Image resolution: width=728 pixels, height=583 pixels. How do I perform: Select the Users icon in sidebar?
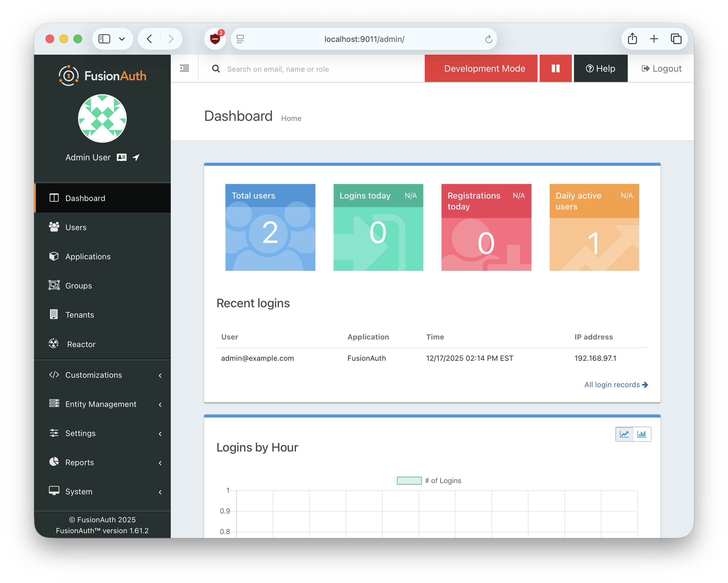click(54, 227)
